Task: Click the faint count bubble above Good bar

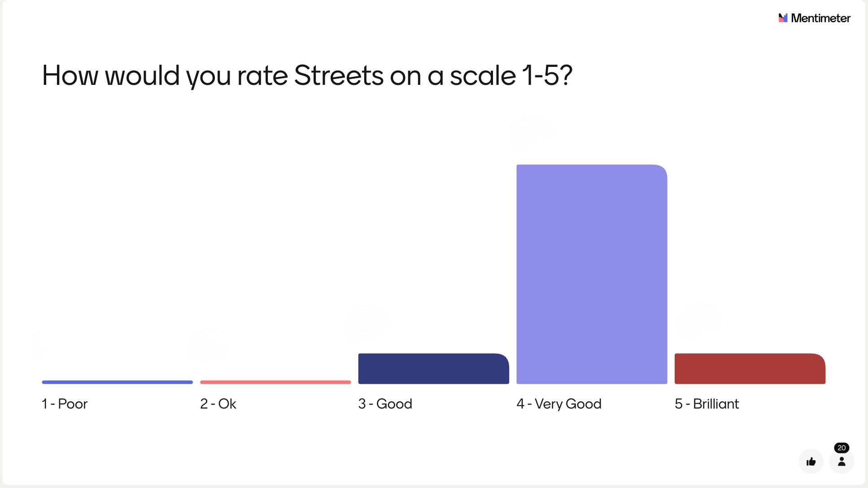Action: 367,321
